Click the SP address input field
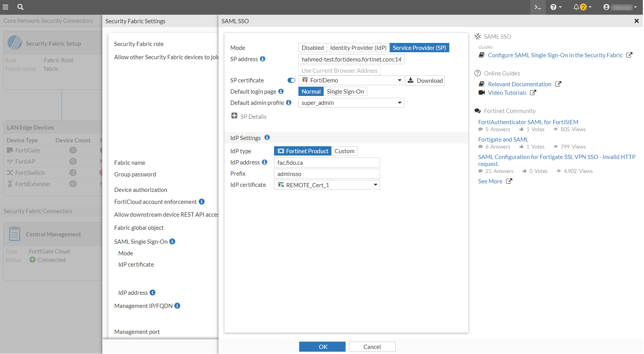The width and height of the screenshot is (644, 354). (x=351, y=59)
